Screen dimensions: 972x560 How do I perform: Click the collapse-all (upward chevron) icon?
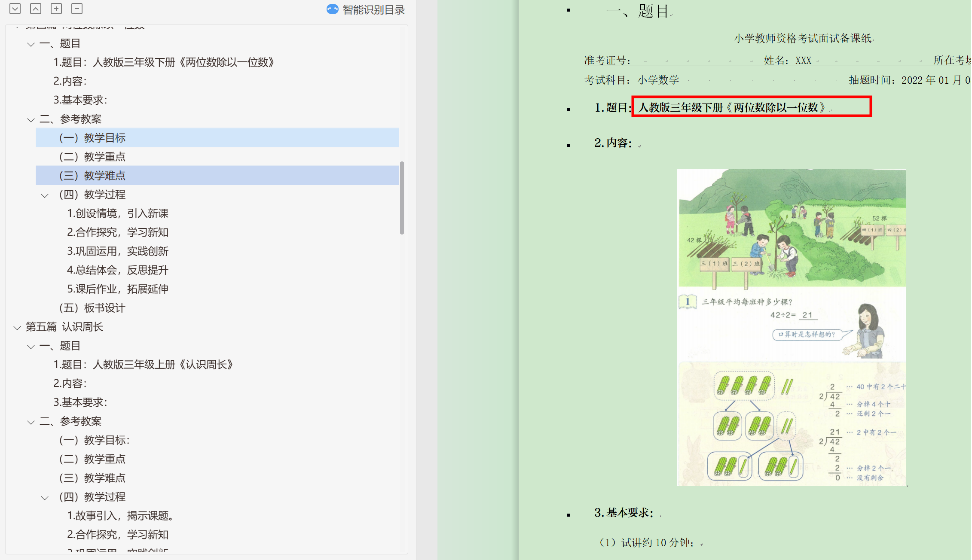(36, 9)
